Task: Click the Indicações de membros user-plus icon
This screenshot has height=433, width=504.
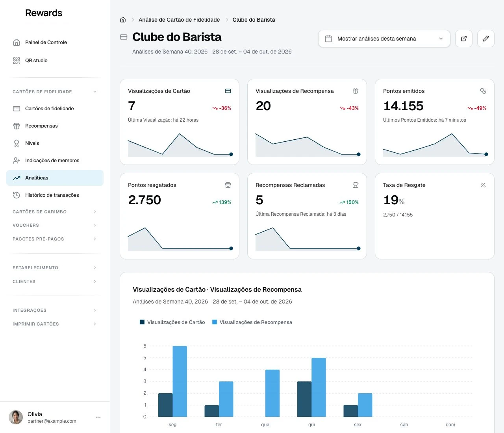Action: tap(17, 161)
